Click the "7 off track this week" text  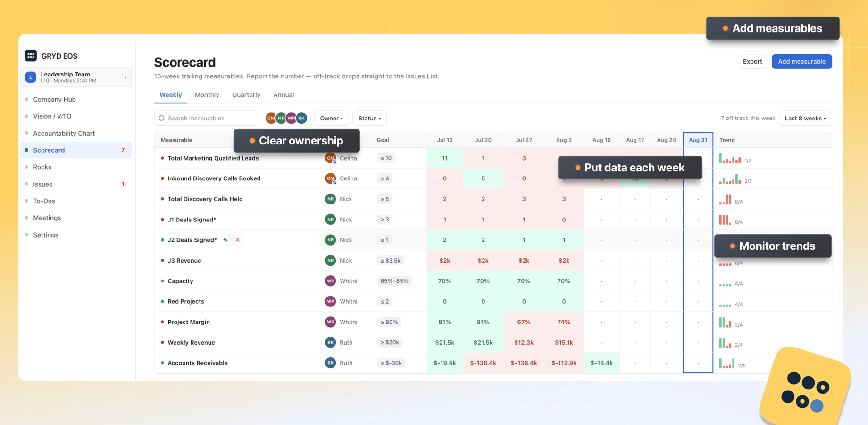click(748, 118)
